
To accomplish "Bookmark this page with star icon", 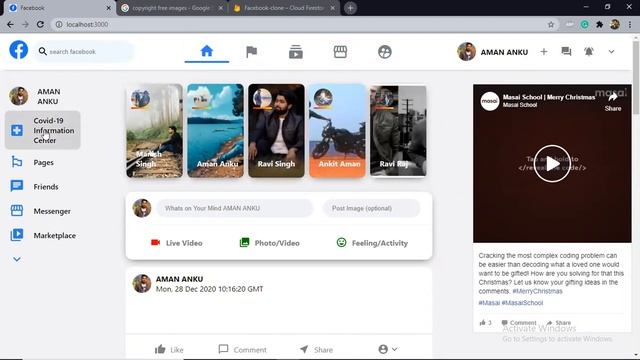I will tap(551, 24).
